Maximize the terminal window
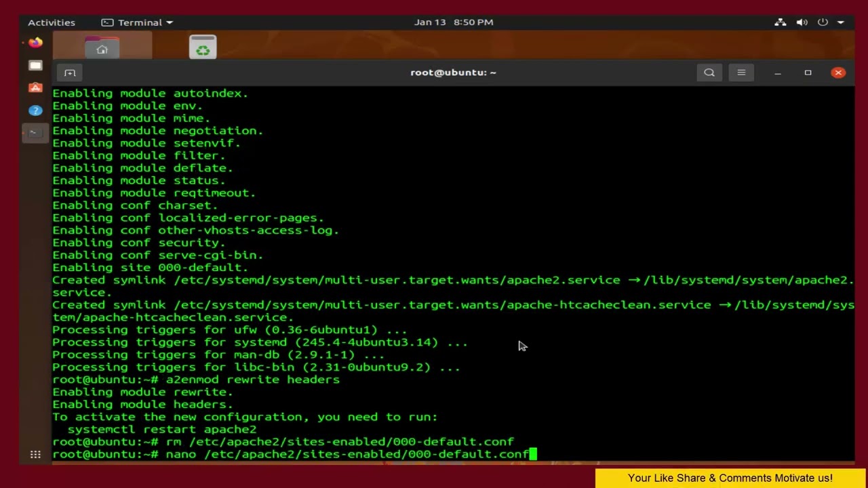868x488 pixels. [x=808, y=73]
